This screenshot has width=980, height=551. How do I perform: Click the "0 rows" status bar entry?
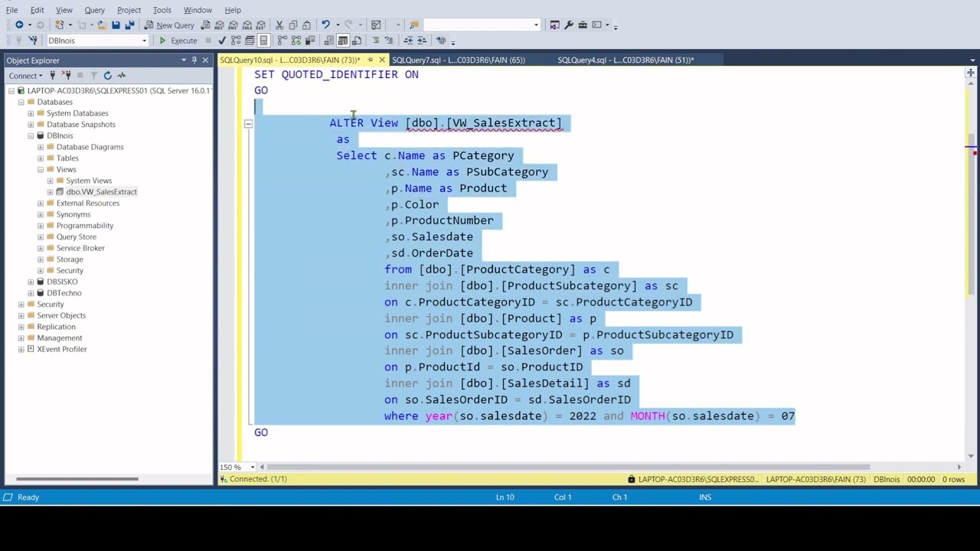953,479
